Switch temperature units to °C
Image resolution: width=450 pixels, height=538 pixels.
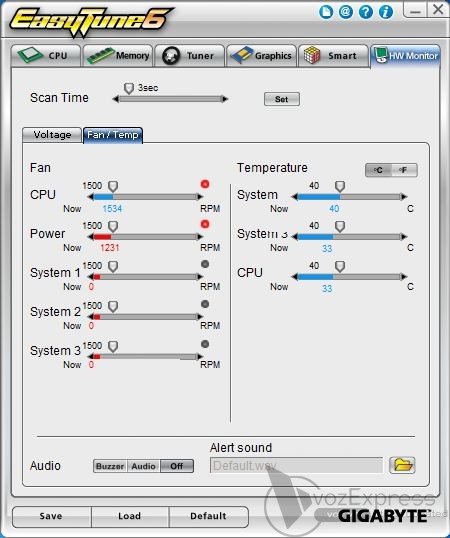(378, 170)
